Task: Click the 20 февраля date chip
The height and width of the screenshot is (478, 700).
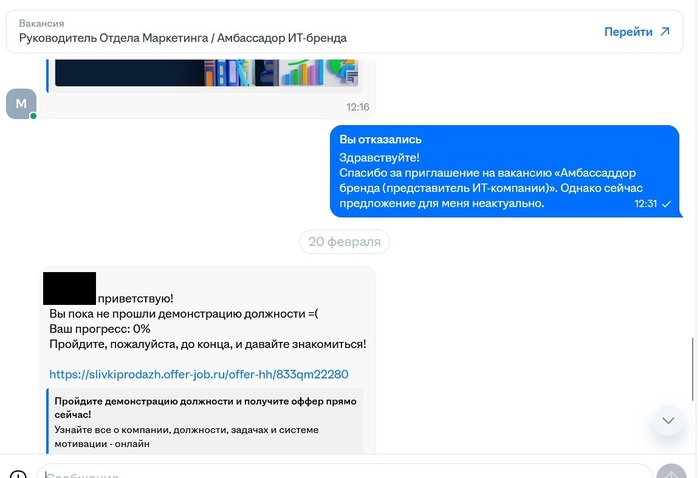Action: pyautogui.click(x=344, y=241)
